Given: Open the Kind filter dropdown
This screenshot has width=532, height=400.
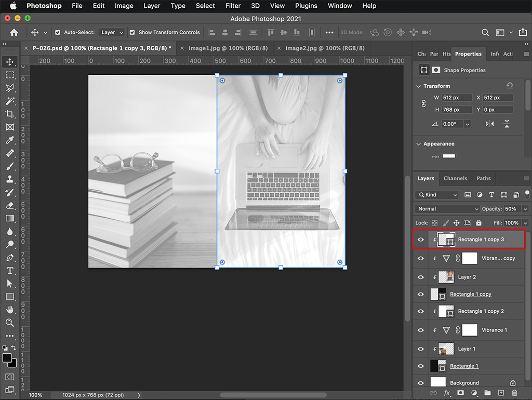Looking at the screenshot, I should tap(437, 195).
